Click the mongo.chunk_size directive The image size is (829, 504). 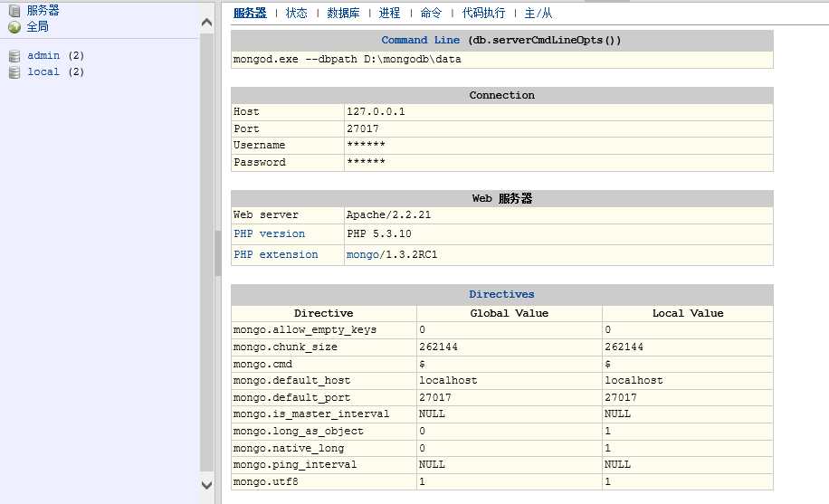[285, 347]
